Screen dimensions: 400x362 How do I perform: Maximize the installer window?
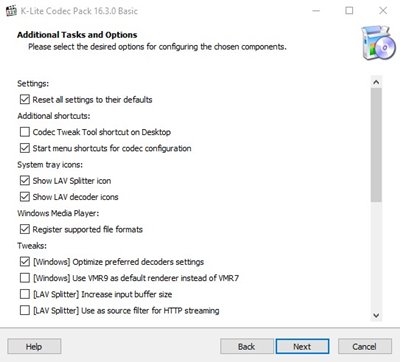click(349, 11)
